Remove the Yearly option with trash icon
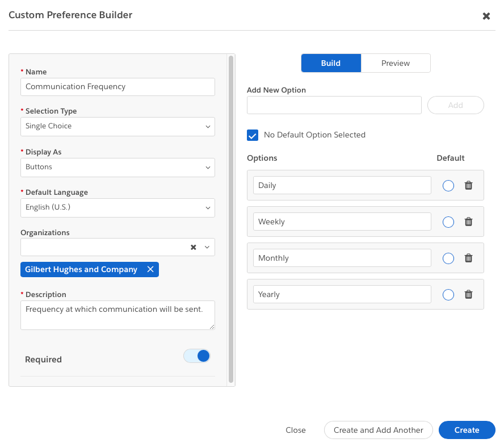Image resolution: width=504 pixels, height=447 pixels. pos(468,294)
